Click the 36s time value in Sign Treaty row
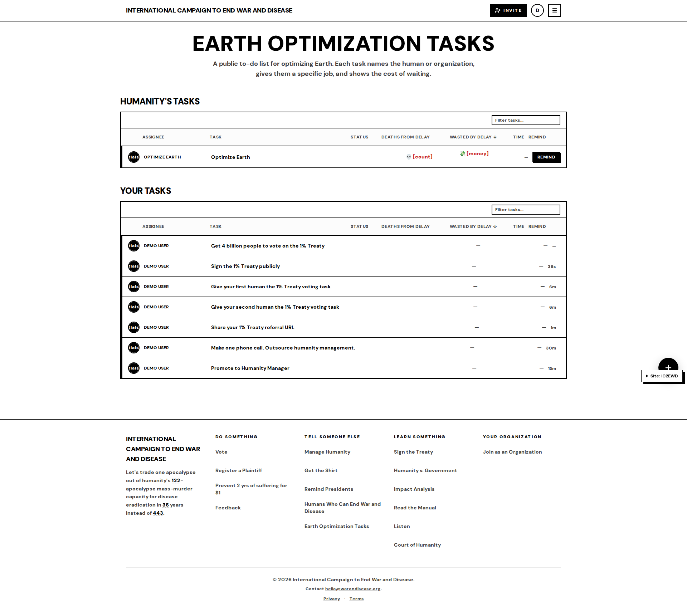The image size is (687, 616). (x=551, y=267)
